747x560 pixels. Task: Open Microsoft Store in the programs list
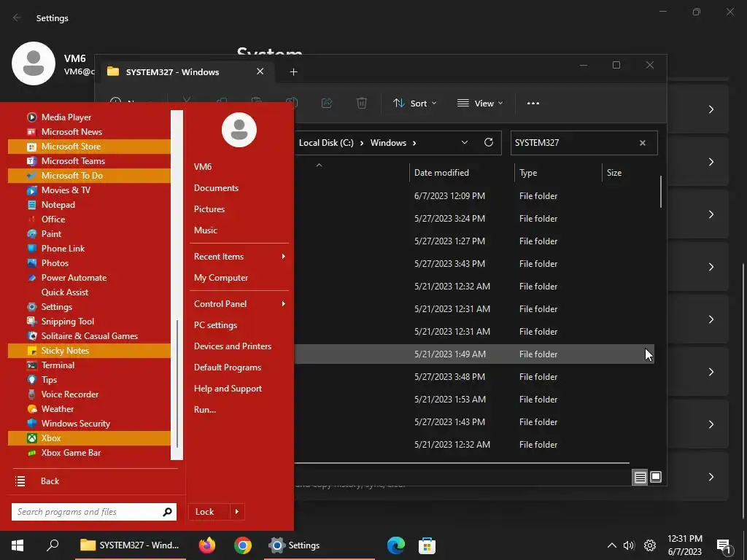click(89, 146)
